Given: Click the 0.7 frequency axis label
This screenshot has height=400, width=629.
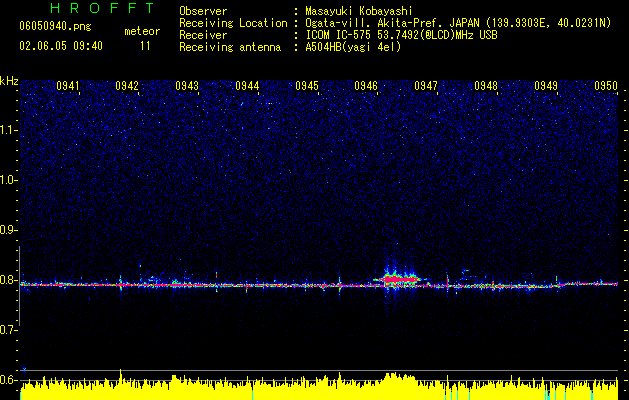Looking at the screenshot, I should [9, 330].
